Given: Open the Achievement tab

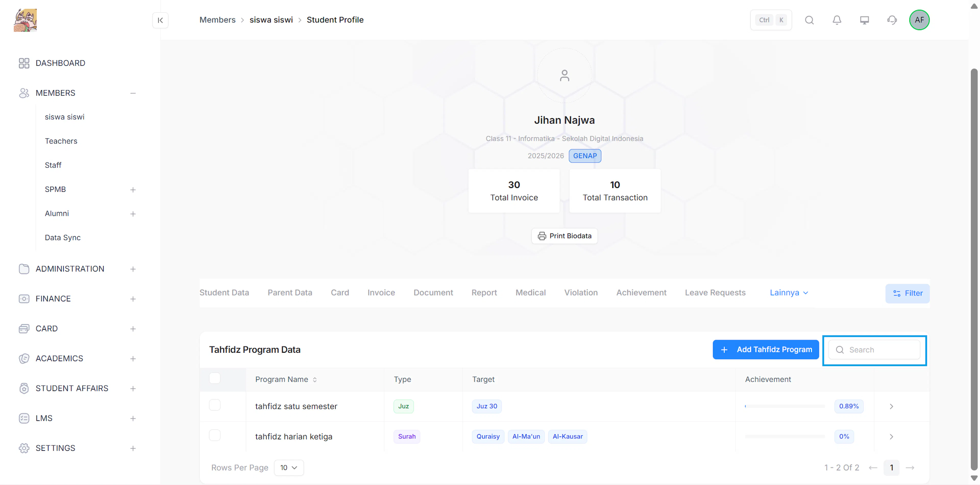Looking at the screenshot, I should pos(641,293).
